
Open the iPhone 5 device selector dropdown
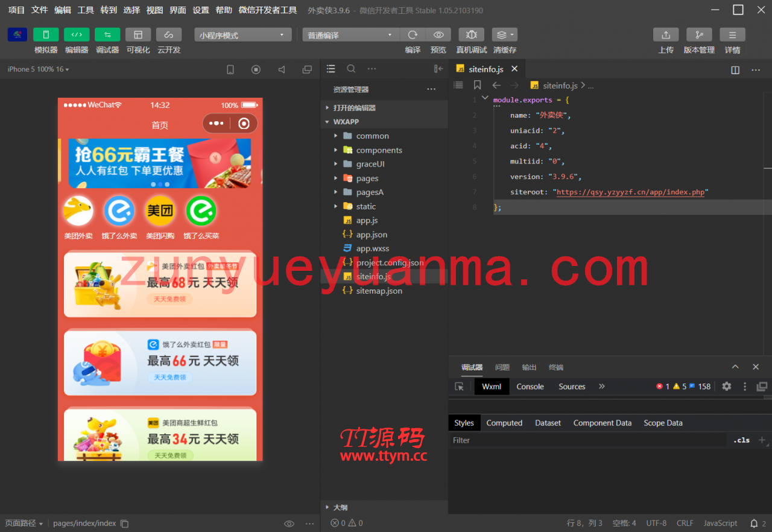[38, 69]
